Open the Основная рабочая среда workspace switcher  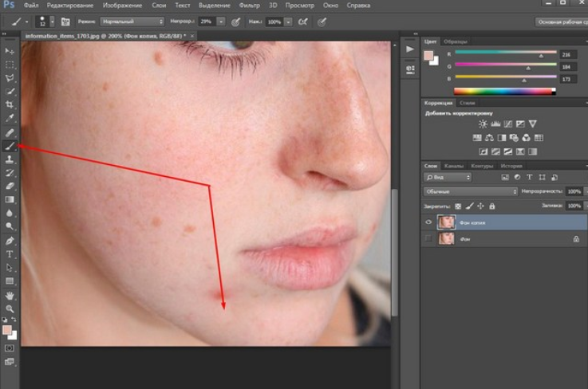[562, 22]
